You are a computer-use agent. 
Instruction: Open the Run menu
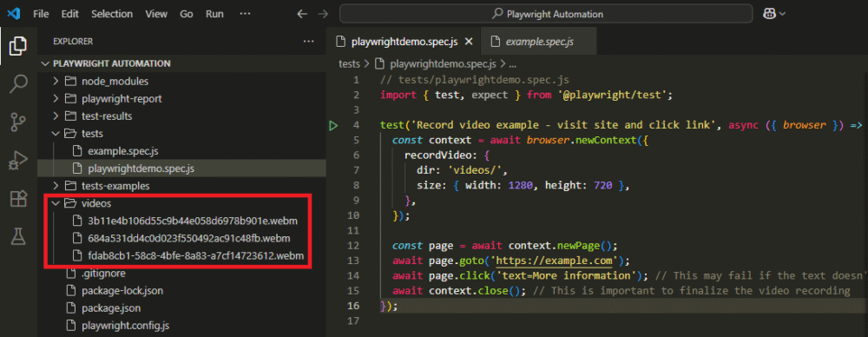pyautogui.click(x=214, y=14)
